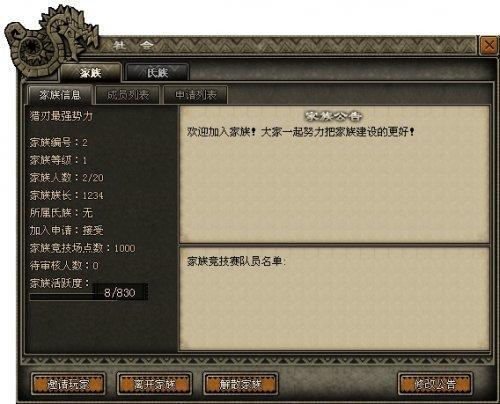Click the 修改公告 button
The height and width of the screenshot is (404, 500).
(435, 384)
